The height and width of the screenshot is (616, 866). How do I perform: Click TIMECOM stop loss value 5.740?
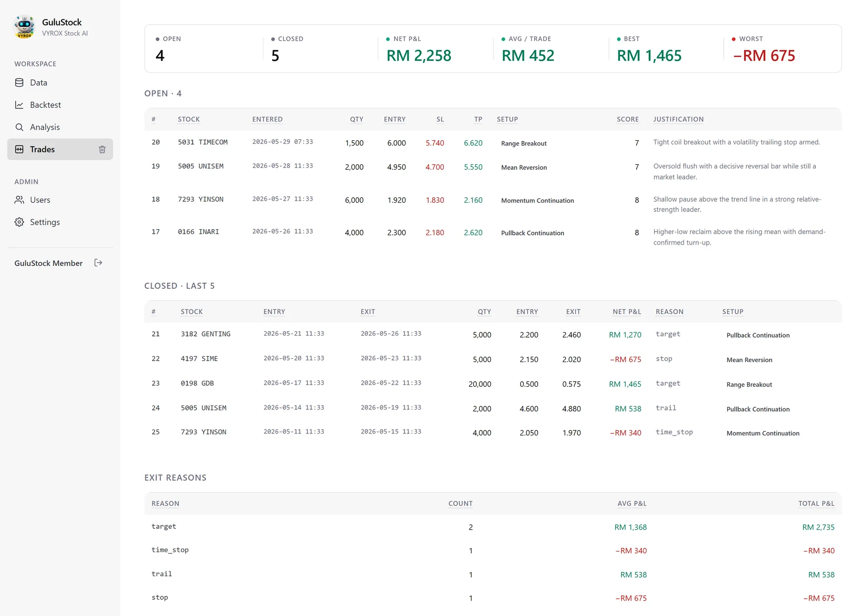pos(435,143)
